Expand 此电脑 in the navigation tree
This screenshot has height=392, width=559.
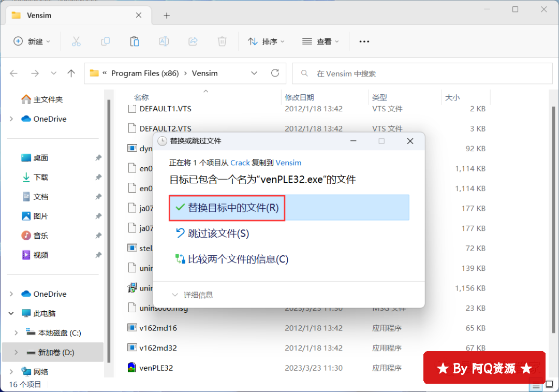(11, 313)
